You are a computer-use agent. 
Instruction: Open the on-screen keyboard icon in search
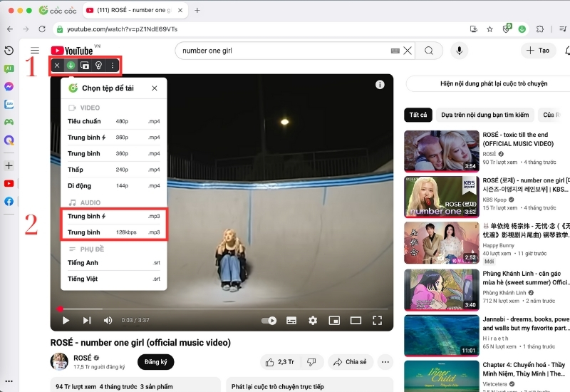[x=395, y=51]
